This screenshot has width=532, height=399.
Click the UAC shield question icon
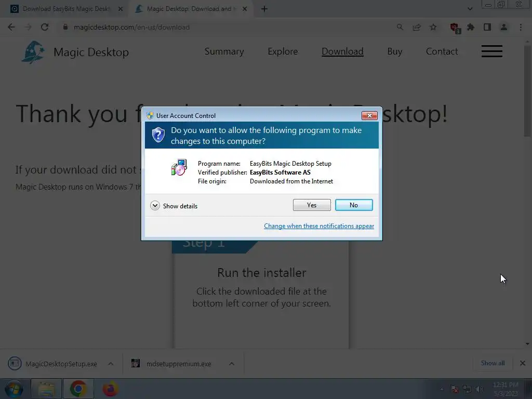[158, 135]
